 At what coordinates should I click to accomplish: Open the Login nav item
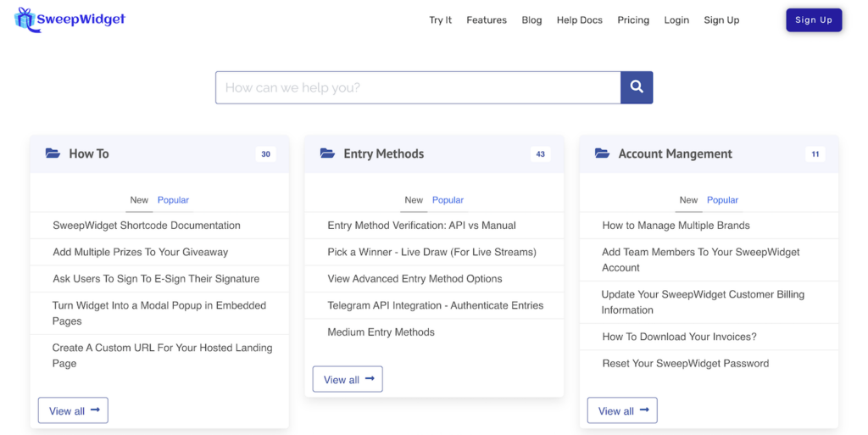pos(676,20)
